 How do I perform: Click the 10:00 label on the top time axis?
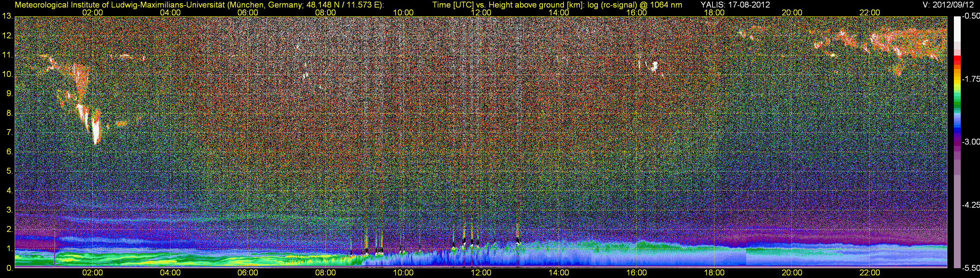(403, 12)
